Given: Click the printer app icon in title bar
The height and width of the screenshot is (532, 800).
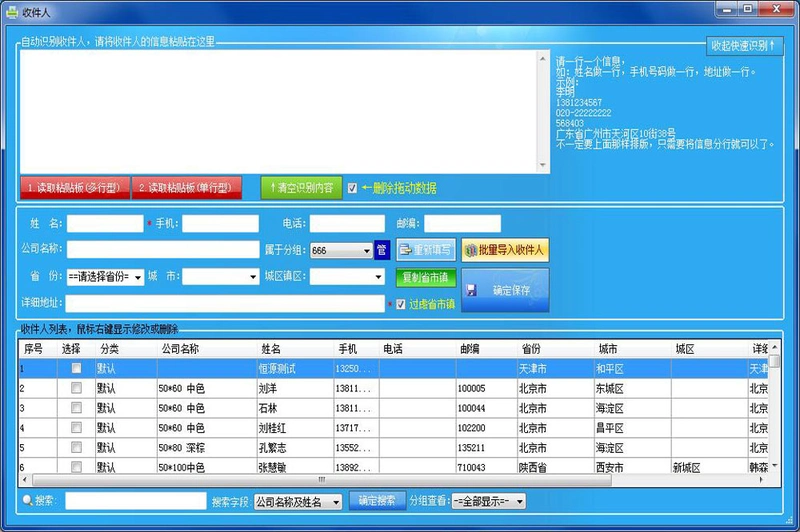Looking at the screenshot, I should (x=12, y=11).
